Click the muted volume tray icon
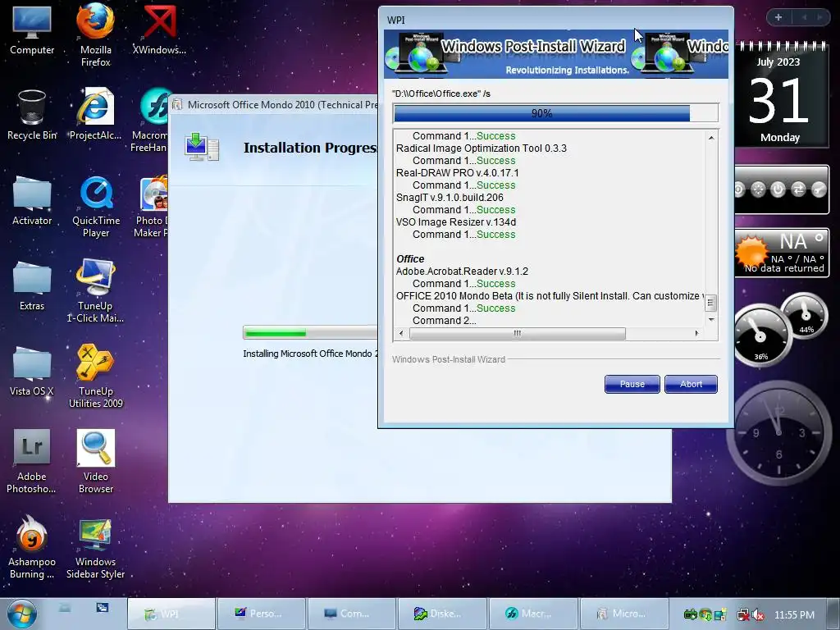 [759, 615]
